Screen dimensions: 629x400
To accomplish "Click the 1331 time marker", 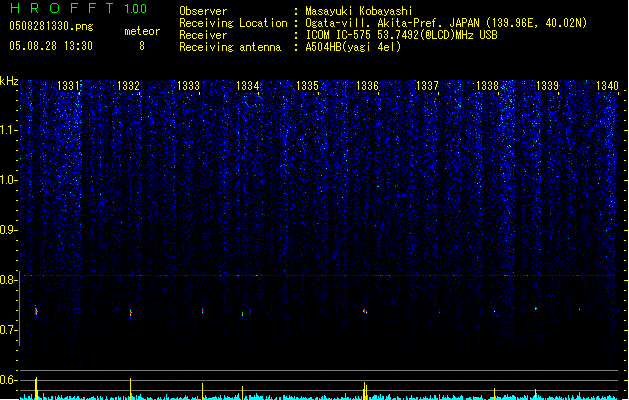I will (x=68, y=85).
